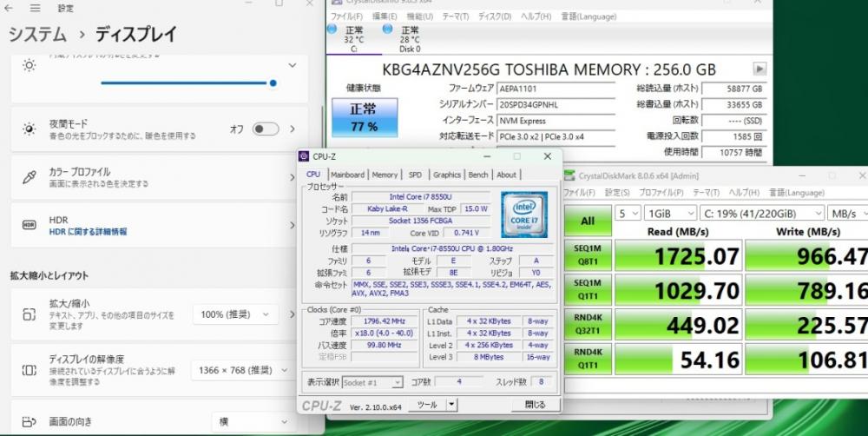This screenshot has height=436, width=868.
Task: Click the CPU-Z title bar app icon
Action: [x=304, y=156]
